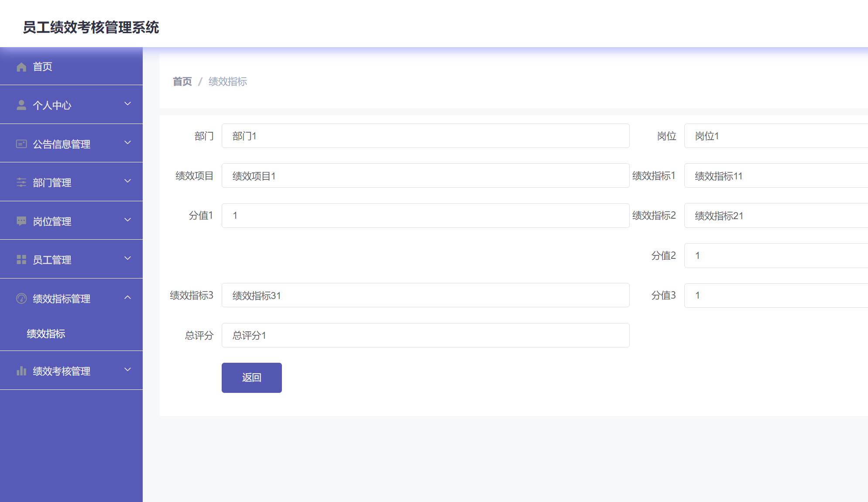Image resolution: width=868 pixels, height=502 pixels.
Task: Select the bar chart icon for 绩效考核管理
Action: pos(21,371)
